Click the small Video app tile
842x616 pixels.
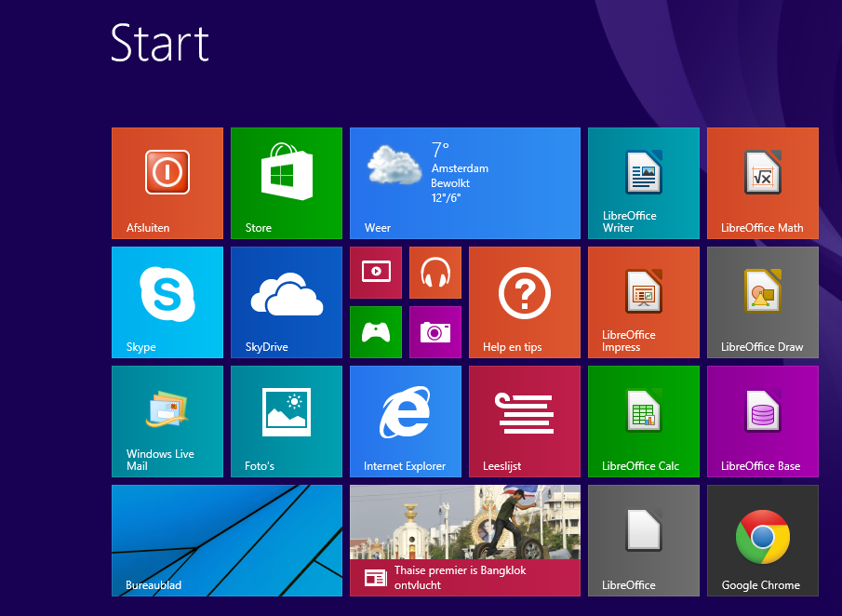coord(376,273)
